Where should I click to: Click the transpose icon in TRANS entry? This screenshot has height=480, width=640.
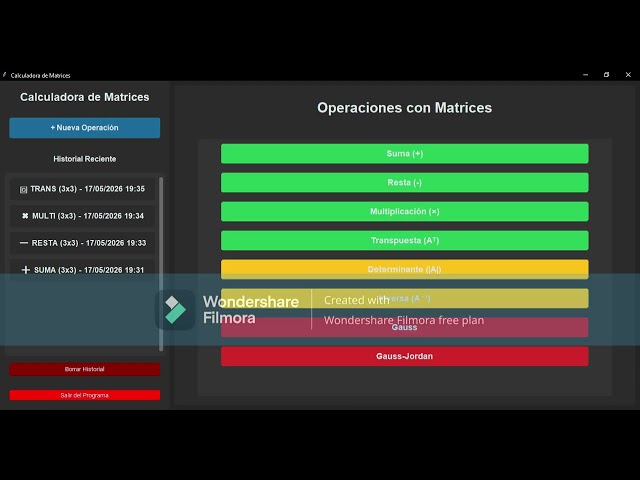pyautogui.click(x=24, y=189)
